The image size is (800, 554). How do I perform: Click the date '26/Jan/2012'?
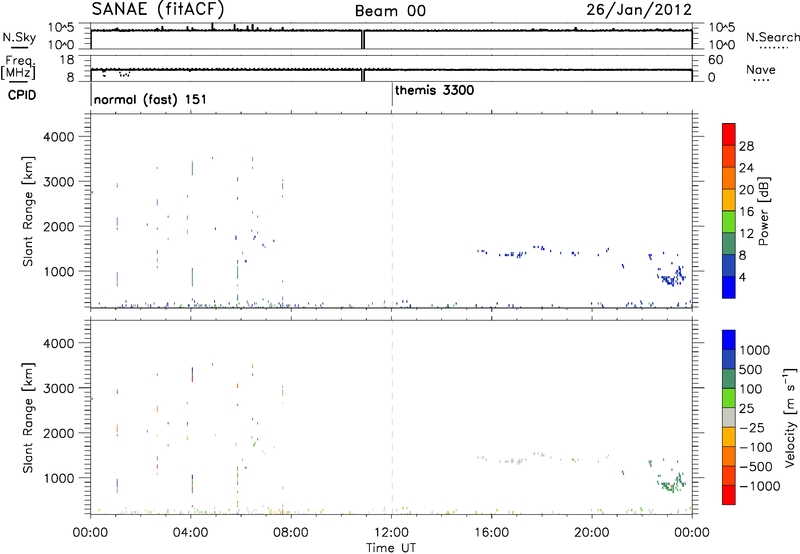tap(639, 10)
